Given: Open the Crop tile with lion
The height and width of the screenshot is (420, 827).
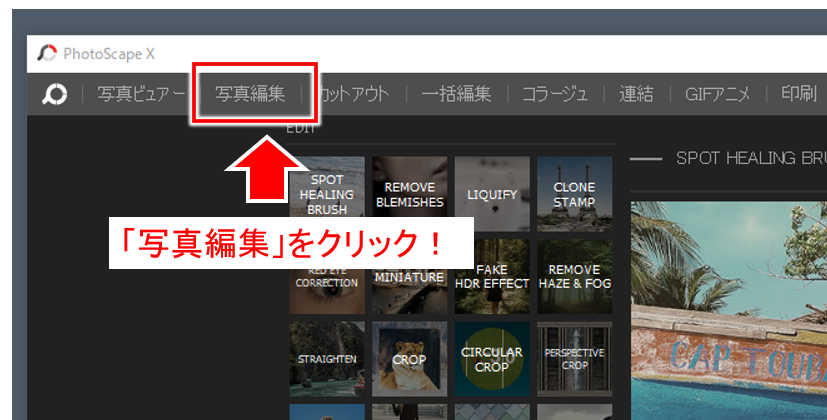Looking at the screenshot, I should tap(409, 359).
